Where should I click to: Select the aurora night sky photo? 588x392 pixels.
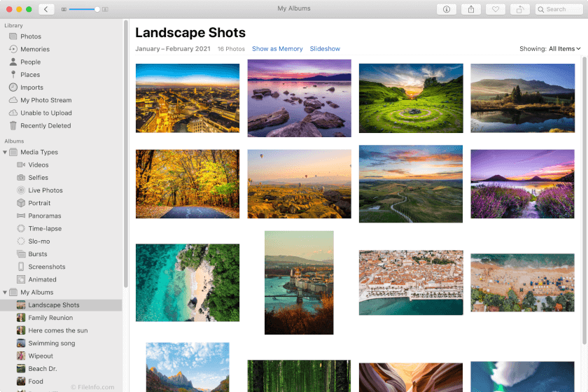point(522,377)
